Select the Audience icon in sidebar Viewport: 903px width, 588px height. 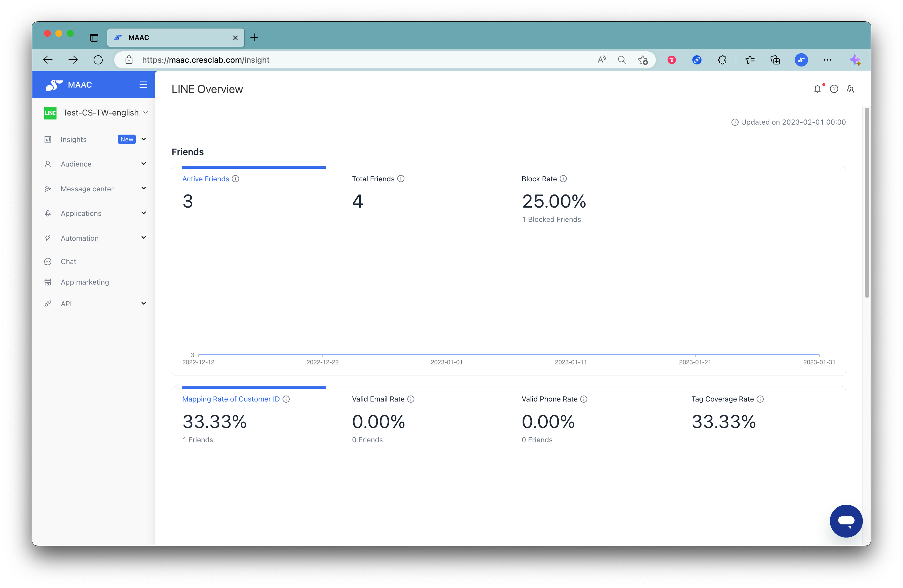(48, 164)
